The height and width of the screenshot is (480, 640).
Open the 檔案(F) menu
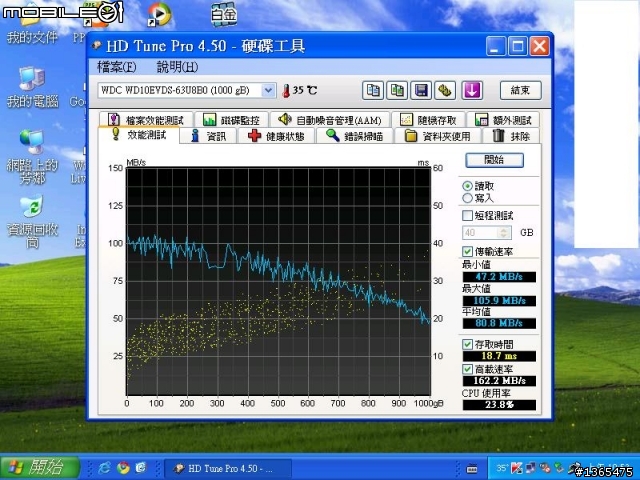point(117,67)
